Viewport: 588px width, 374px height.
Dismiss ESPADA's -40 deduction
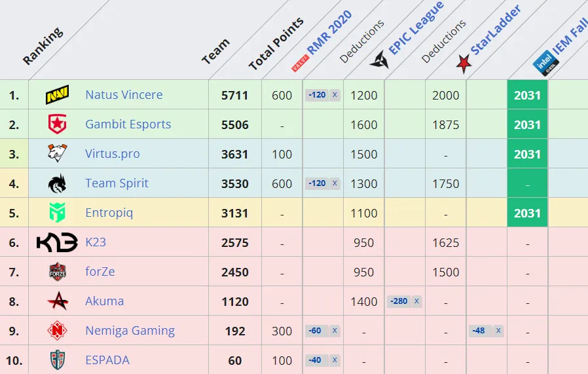pyautogui.click(x=335, y=360)
